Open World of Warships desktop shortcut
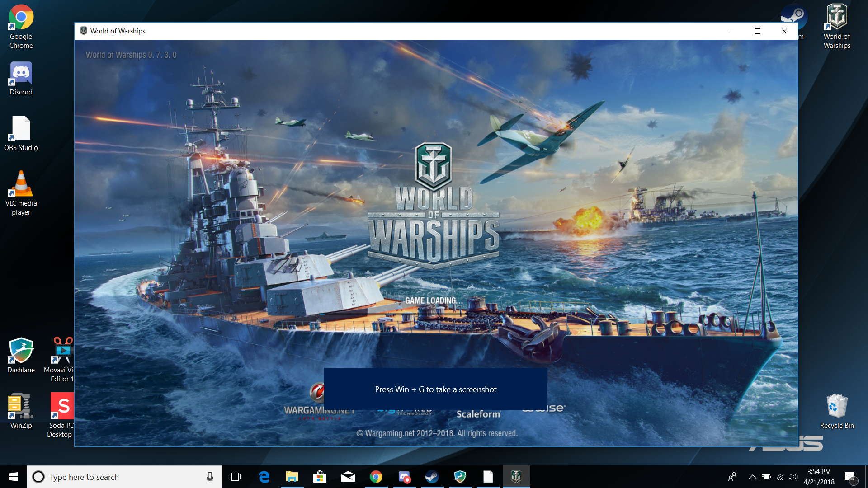 [x=837, y=18]
